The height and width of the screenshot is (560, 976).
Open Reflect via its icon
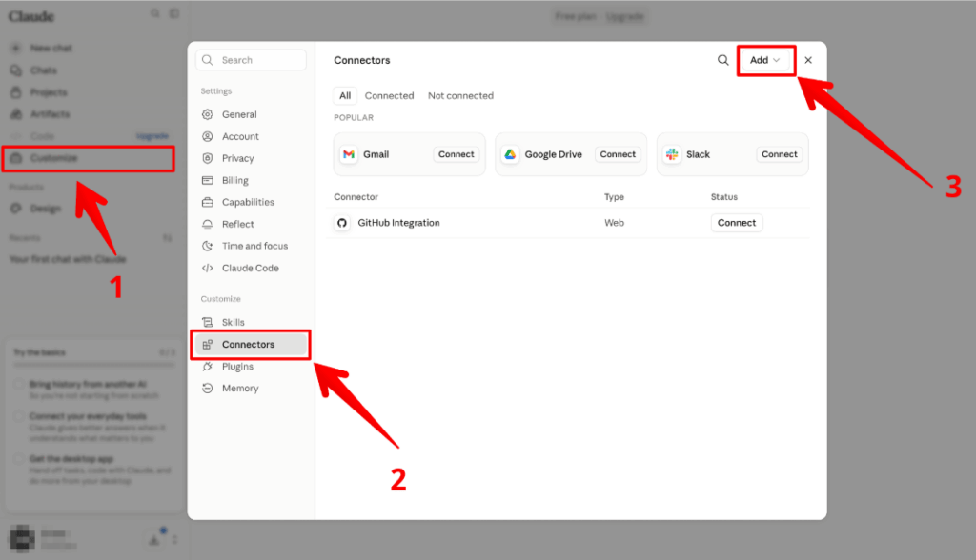pos(207,224)
